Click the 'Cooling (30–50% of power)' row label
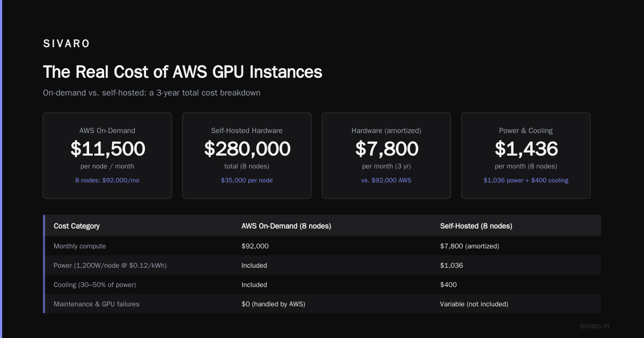Screen dimensions: 644x338 (x=95, y=285)
